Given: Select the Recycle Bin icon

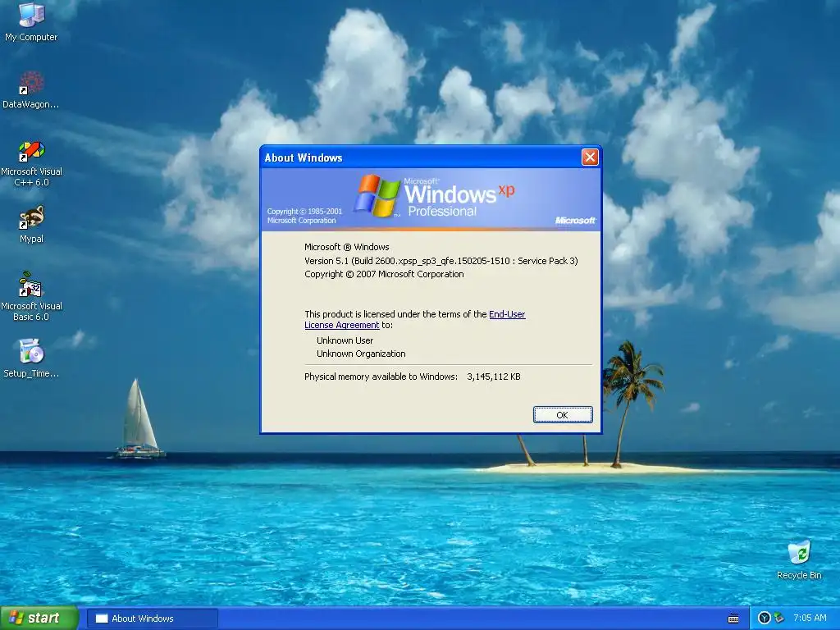Looking at the screenshot, I should click(799, 559).
